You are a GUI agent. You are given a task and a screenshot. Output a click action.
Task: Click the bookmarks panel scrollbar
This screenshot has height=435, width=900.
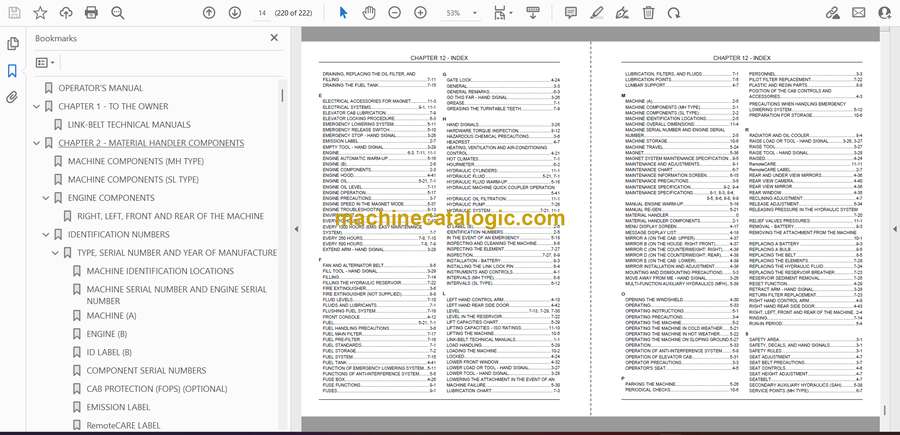click(282, 95)
